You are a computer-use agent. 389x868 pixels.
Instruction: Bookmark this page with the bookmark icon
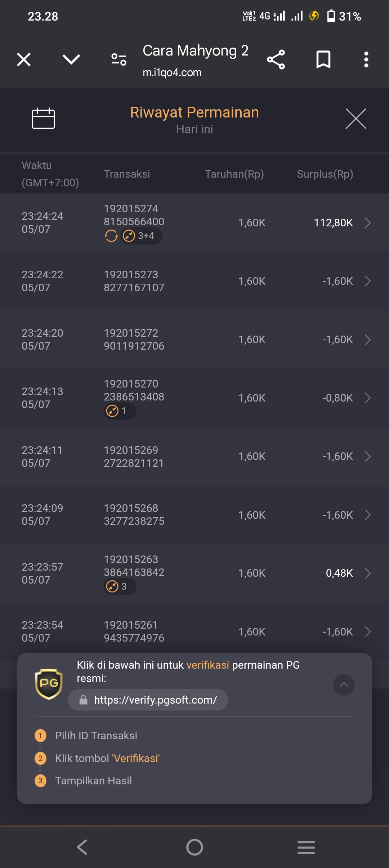(323, 59)
